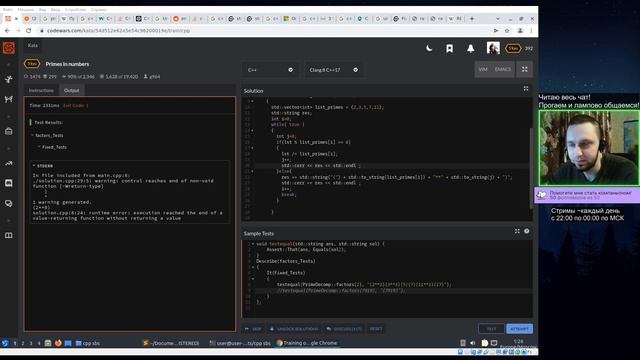Open a new browser tab
This screenshot has height=360, width=640.
coord(472,18)
